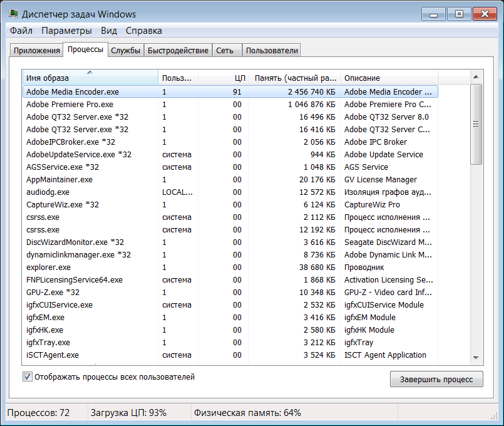Select the Adobe Premiere Pro.exe process
The width and height of the screenshot is (504, 426).
point(230,104)
